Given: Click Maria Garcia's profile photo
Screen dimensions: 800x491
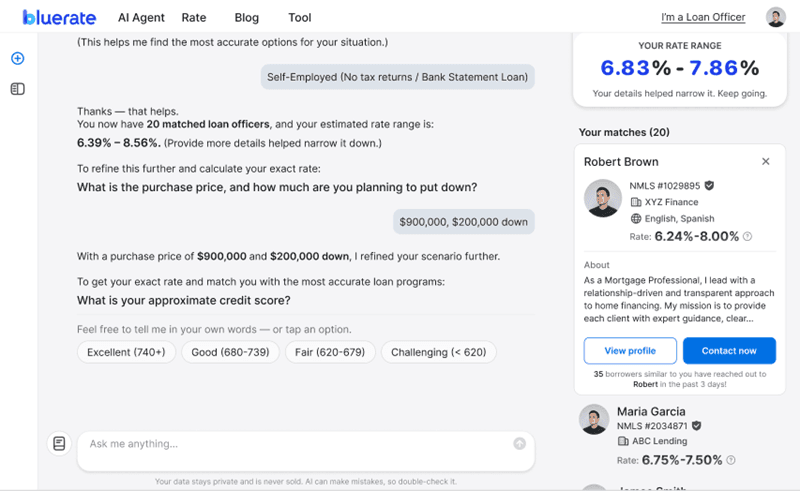Looking at the screenshot, I should click(594, 420).
